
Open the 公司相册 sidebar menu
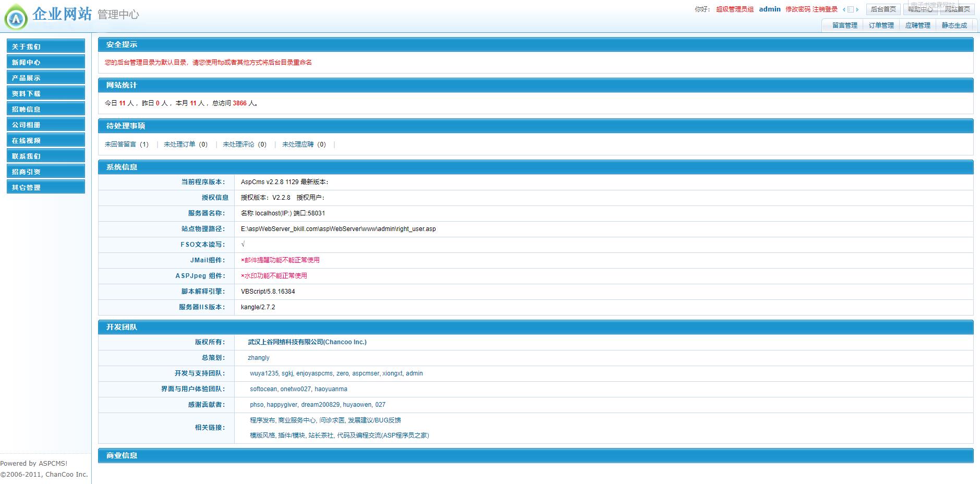point(46,124)
